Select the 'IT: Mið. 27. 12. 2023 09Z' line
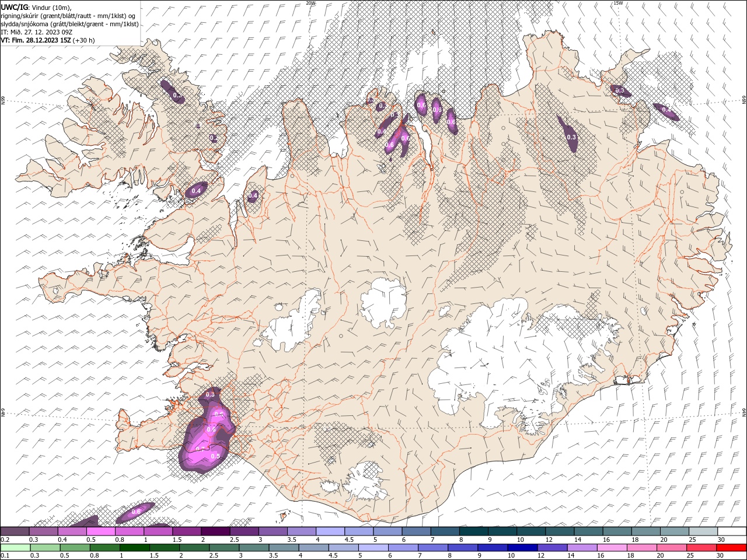Viewport: 747px width, 560px height. pos(36,32)
